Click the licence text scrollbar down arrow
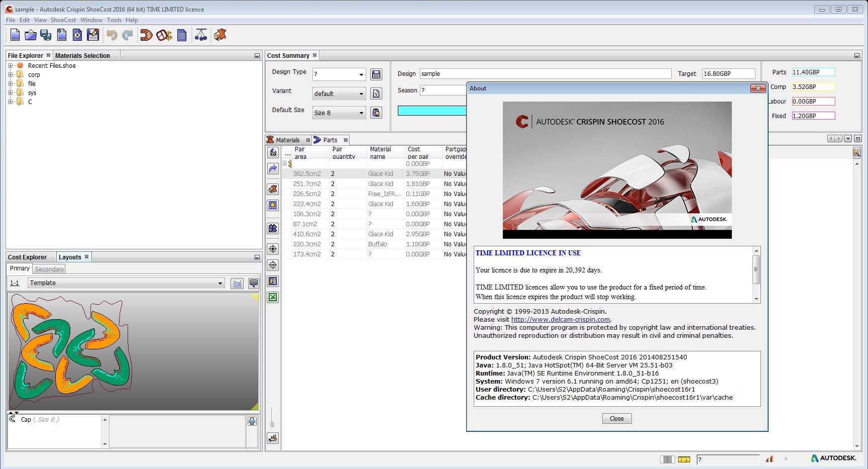868x469 pixels. tap(756, 299)
